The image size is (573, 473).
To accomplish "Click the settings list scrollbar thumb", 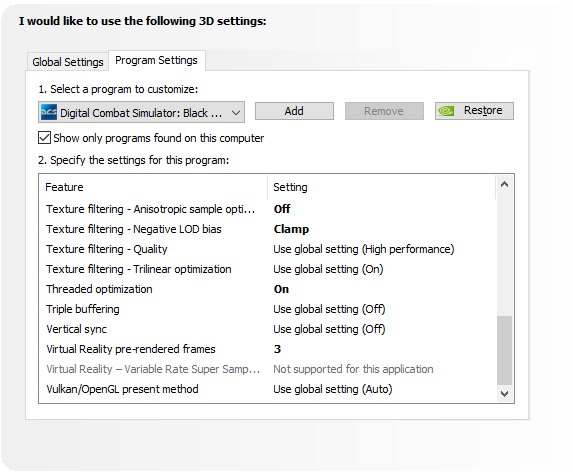I will [x=504, y=350].
